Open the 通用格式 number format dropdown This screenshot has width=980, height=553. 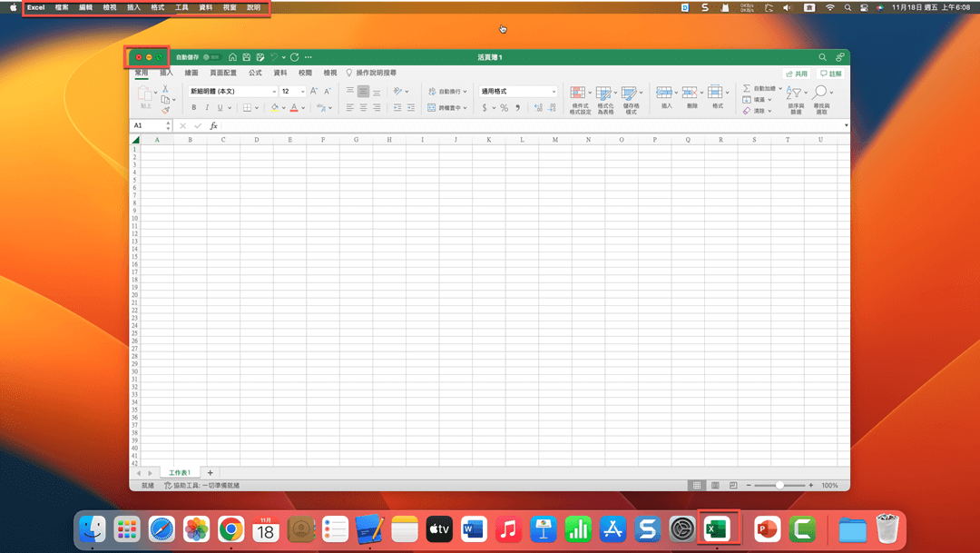tap(554, 92)
